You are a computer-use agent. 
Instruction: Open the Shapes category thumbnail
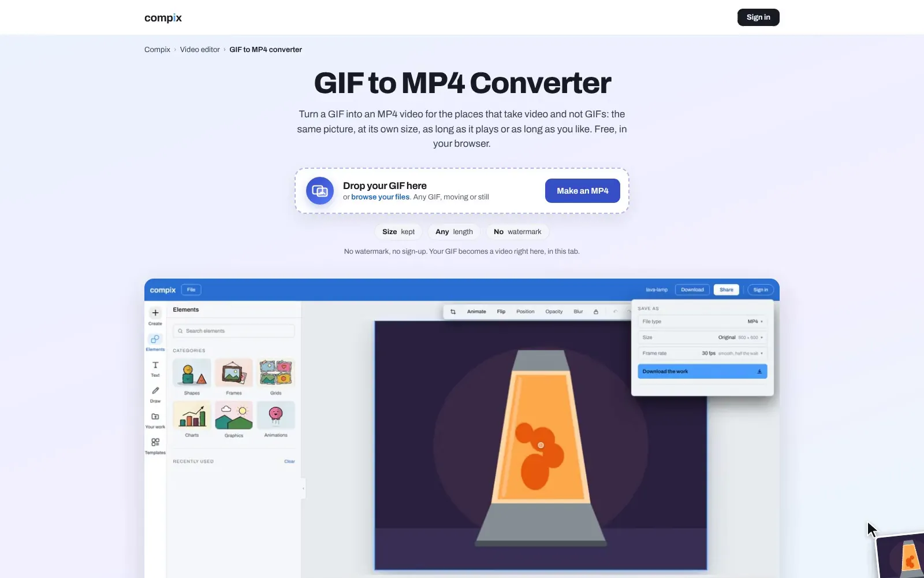tap(192, 373)
